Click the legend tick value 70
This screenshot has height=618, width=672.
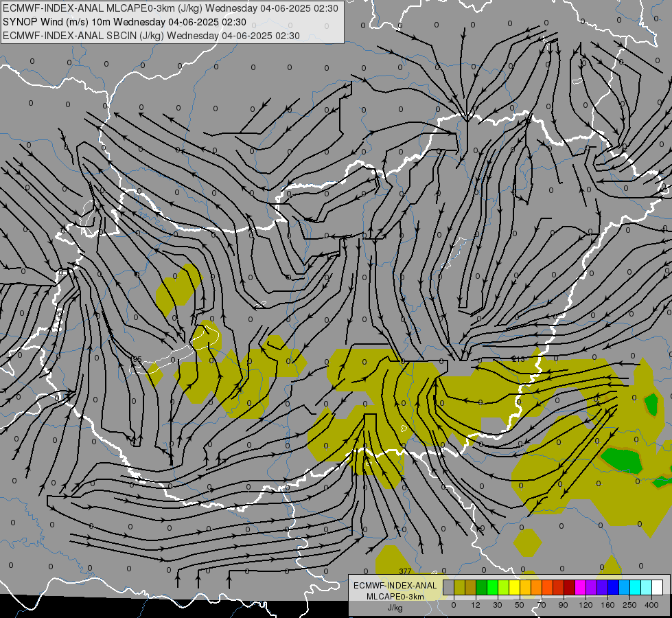coord(542,605)
